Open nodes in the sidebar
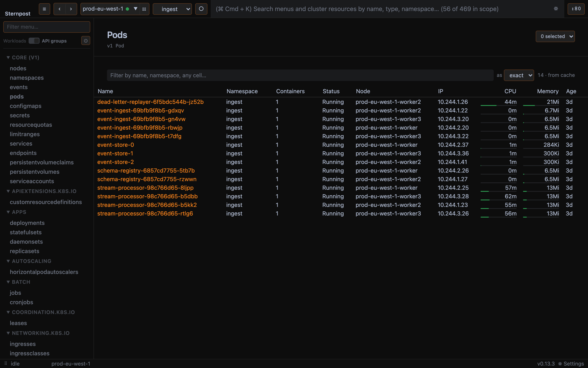Viewport: 588px width, 368px height. pos(18,68)
